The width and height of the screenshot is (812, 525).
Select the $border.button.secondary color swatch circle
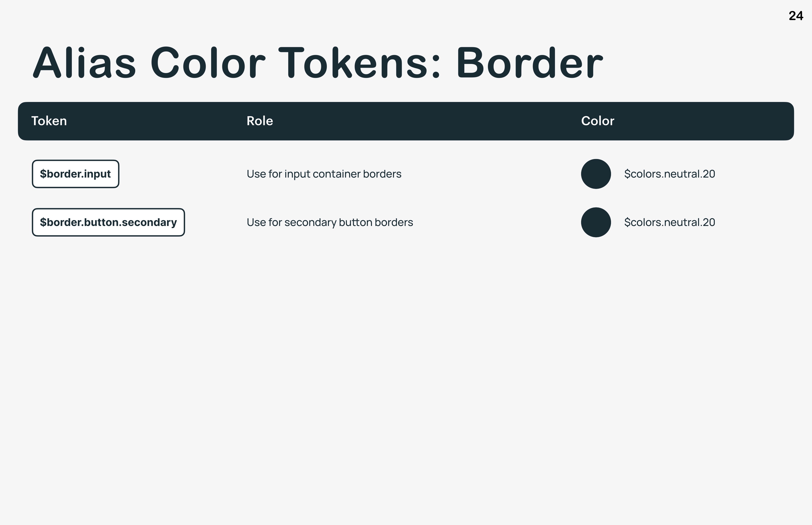(596, 222)
